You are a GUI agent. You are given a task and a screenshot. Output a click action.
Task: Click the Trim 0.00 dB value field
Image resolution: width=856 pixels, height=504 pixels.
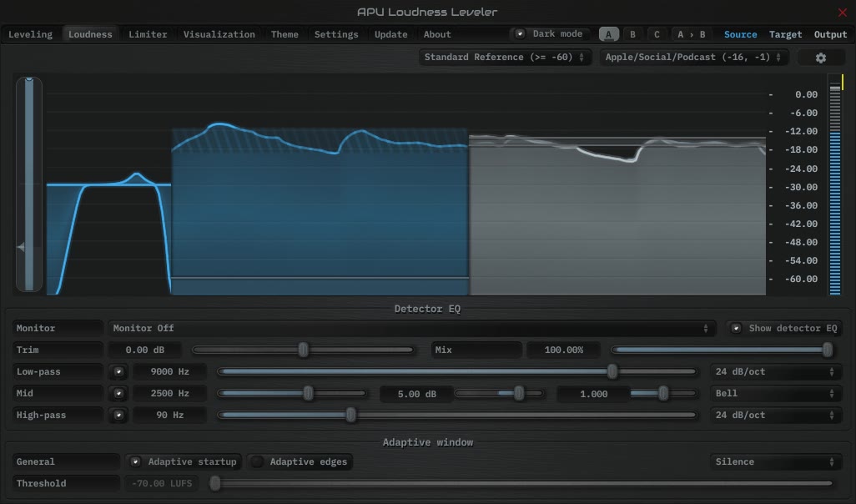(144, 350)
